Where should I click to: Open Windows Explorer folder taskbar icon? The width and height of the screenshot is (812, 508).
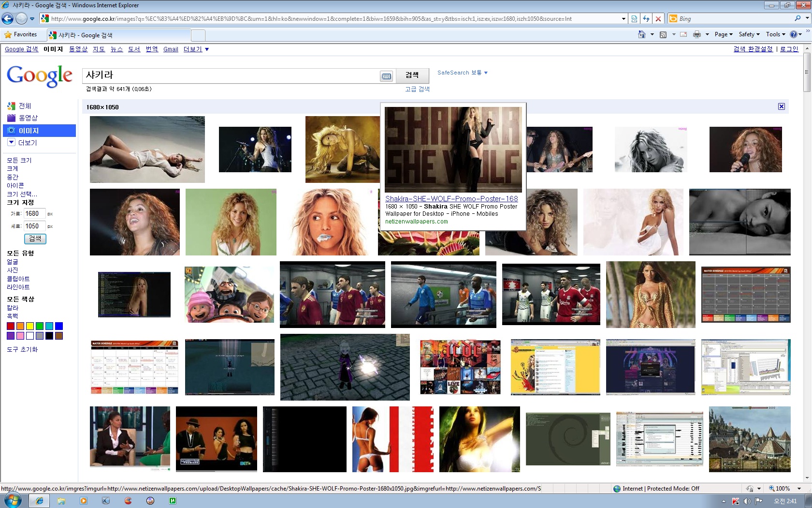pyautogui.click(x=61, y=501)
